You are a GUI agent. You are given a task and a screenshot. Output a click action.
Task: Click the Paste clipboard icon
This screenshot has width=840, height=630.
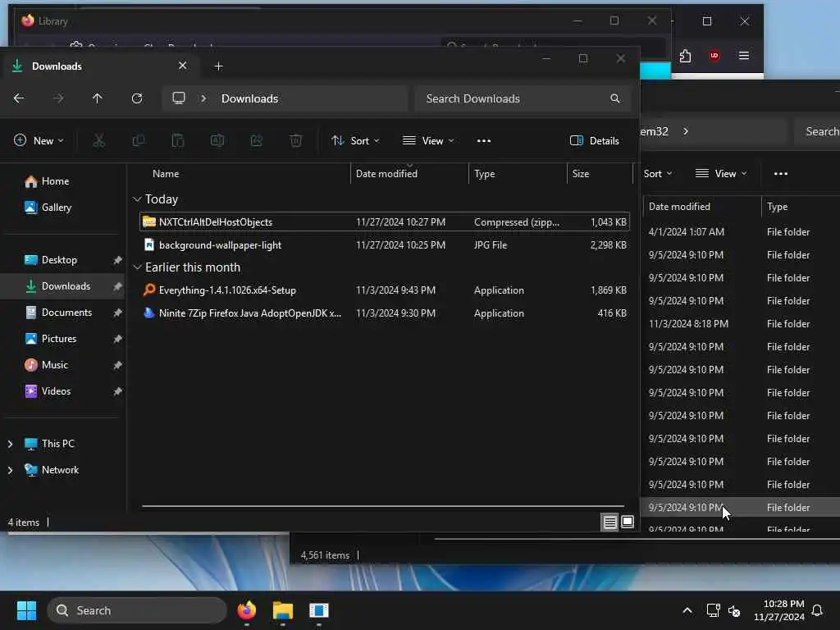click(x=177, y=141)
